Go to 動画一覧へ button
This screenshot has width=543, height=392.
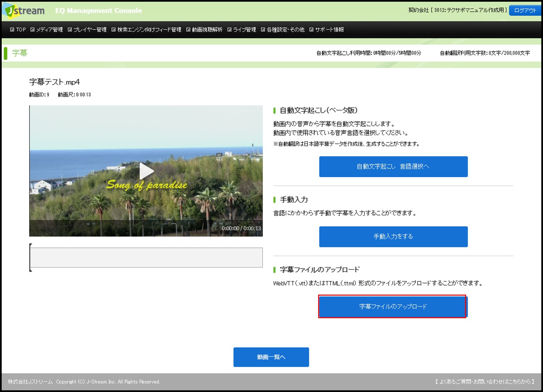click(x=271, y=357)
